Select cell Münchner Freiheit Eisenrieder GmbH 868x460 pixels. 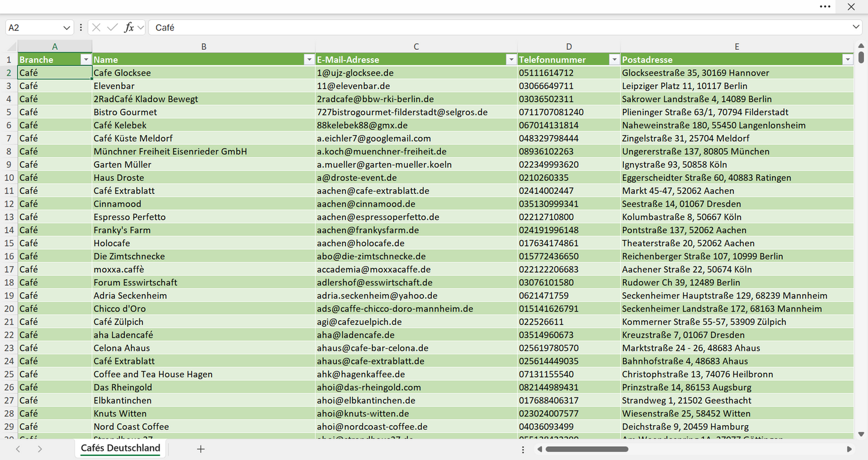point(204,152)
